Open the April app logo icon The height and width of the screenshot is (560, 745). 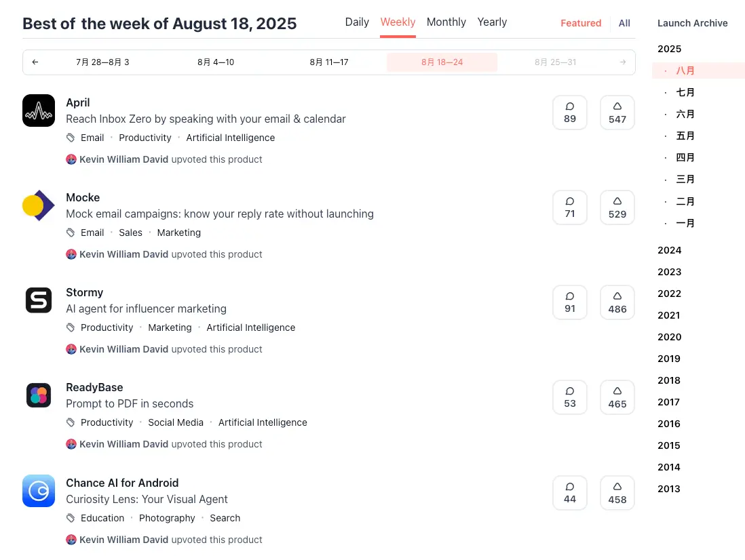(39, 111)
